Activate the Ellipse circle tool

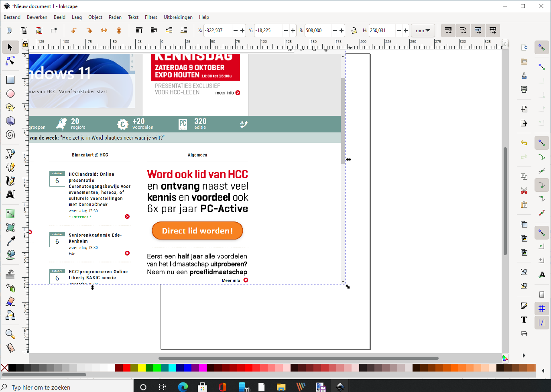click(10, 93)
